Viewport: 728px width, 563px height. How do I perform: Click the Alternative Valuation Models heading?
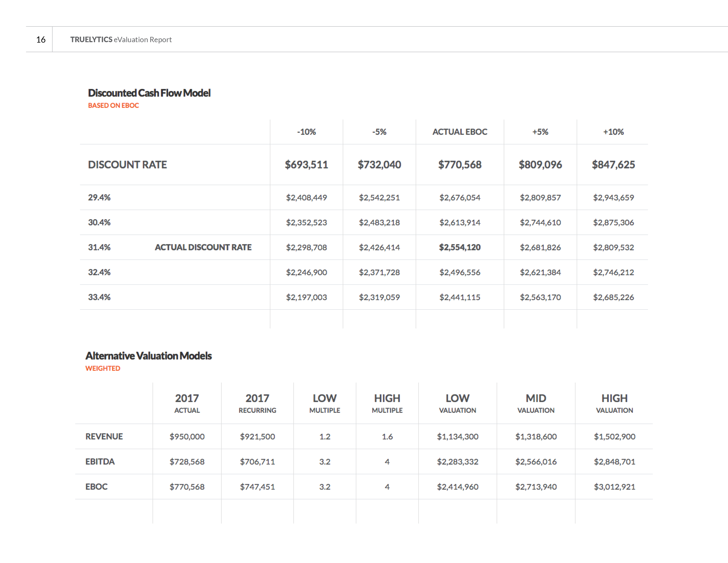pyautogui.click(x=148, y=356)
